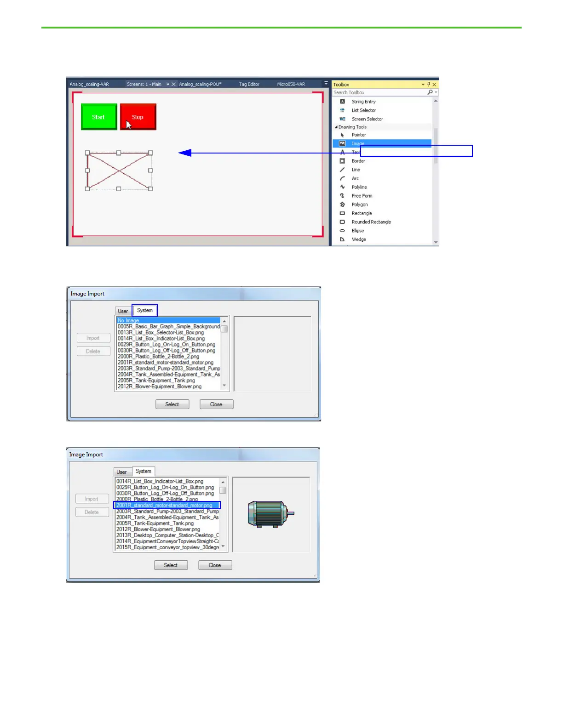
Task: Click the motor image preview thumbnail
Action: coord(270,513)
